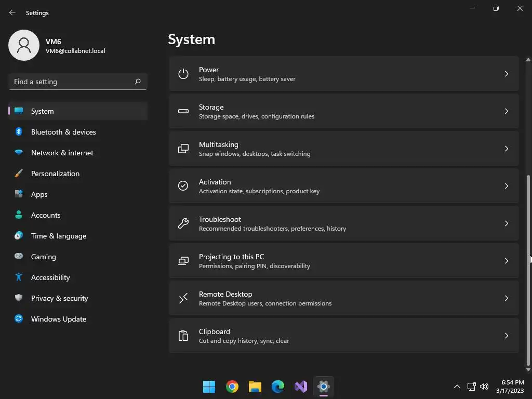Open Activation settings card
The width and height of the screenshot is (532, 399).
pos(344,186)
